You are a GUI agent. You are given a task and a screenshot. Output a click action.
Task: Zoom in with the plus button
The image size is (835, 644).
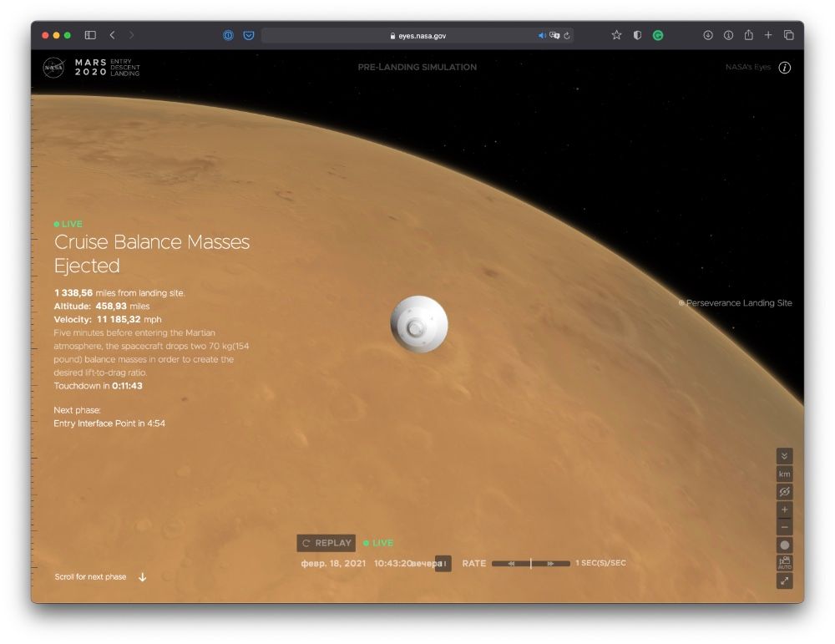[784, 510]
